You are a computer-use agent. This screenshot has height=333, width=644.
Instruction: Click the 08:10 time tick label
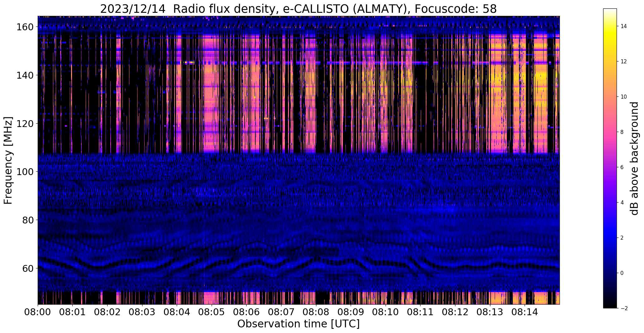click(386, 312)
